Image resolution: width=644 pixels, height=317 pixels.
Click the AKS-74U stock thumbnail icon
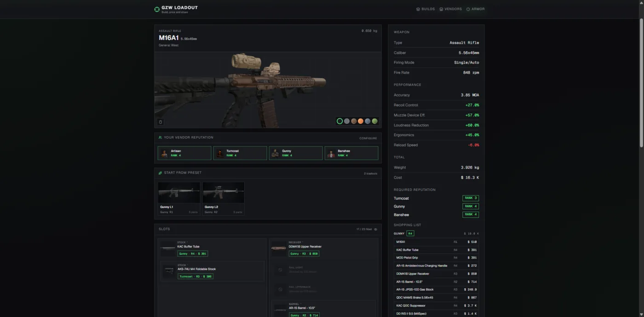168,271
